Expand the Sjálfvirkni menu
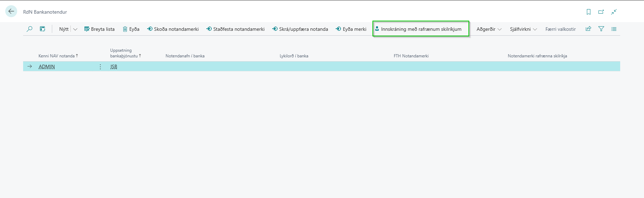This screenshot has width=644, height=198. [x=523, y=29]
